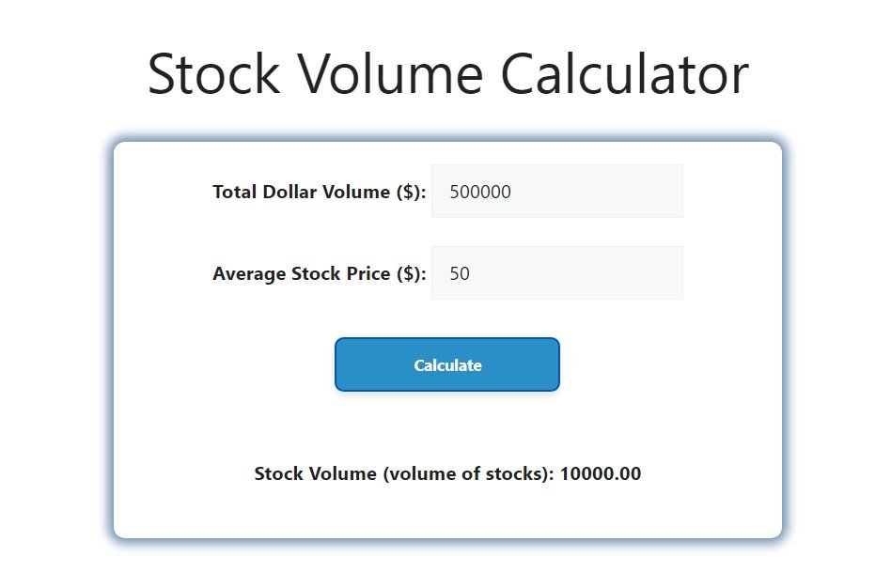891x588 pixels.
Task: Select the Average Stock Price input field
Action: coord(556,272)
